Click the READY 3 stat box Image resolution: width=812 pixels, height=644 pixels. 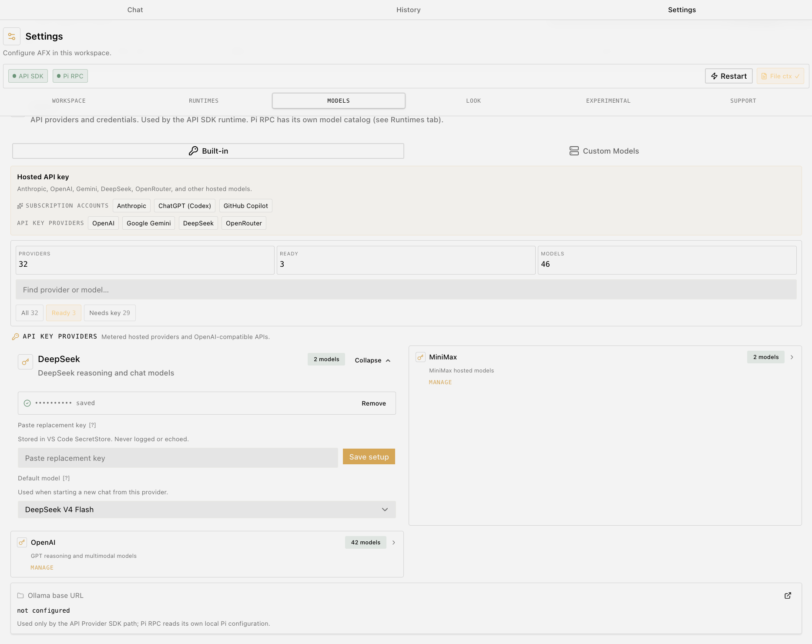pos(406,260)
